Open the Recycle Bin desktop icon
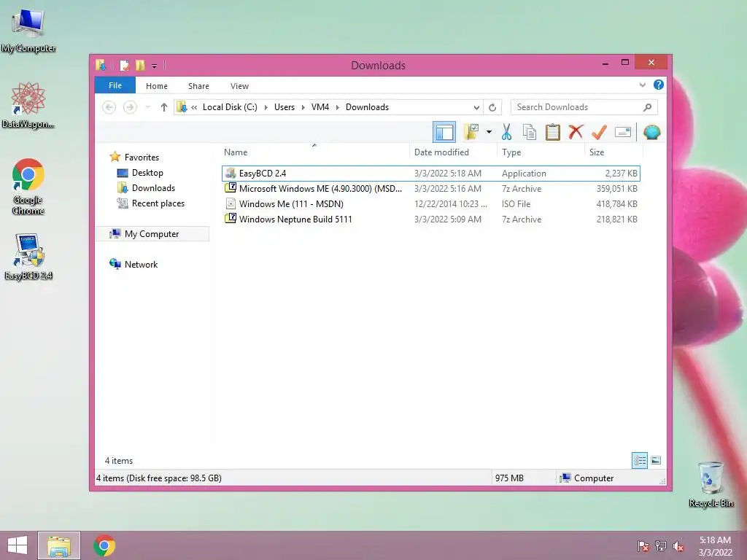 point(711,484)
